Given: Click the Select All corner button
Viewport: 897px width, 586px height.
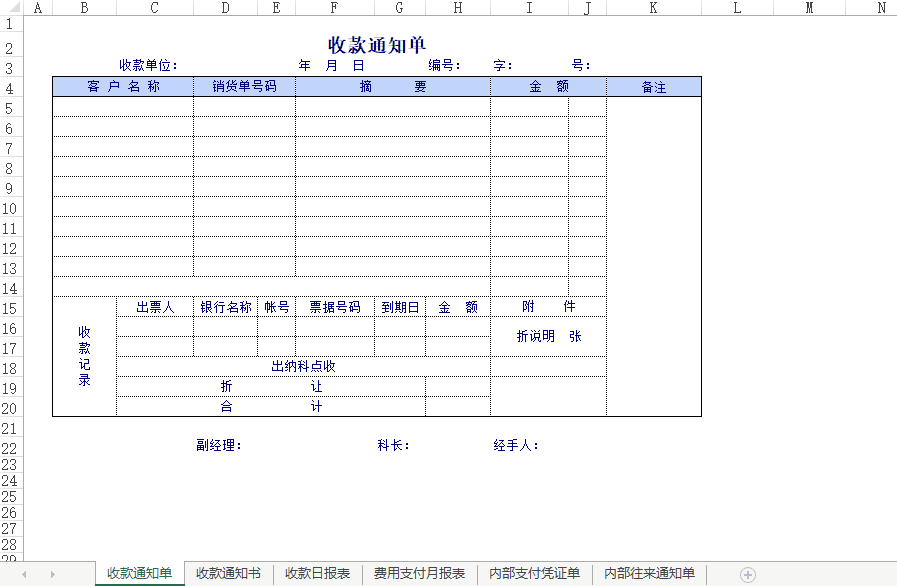Looking at the screenshot, I should pyautogui.click(x=11, y=8).
